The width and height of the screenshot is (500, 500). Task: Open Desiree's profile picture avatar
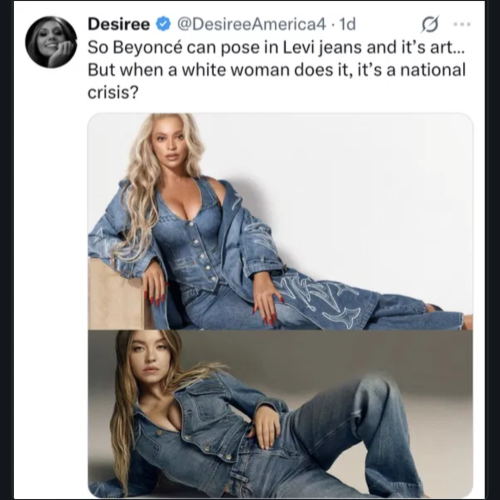[51, 42]
